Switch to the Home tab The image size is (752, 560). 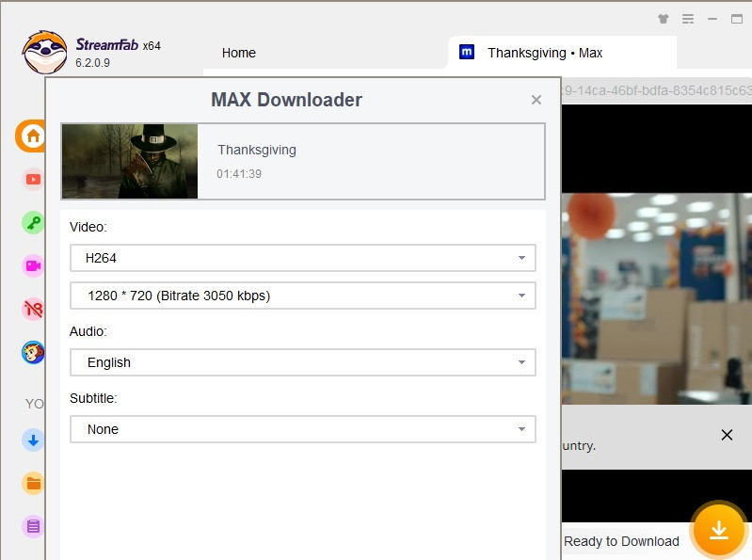point(238,53)
